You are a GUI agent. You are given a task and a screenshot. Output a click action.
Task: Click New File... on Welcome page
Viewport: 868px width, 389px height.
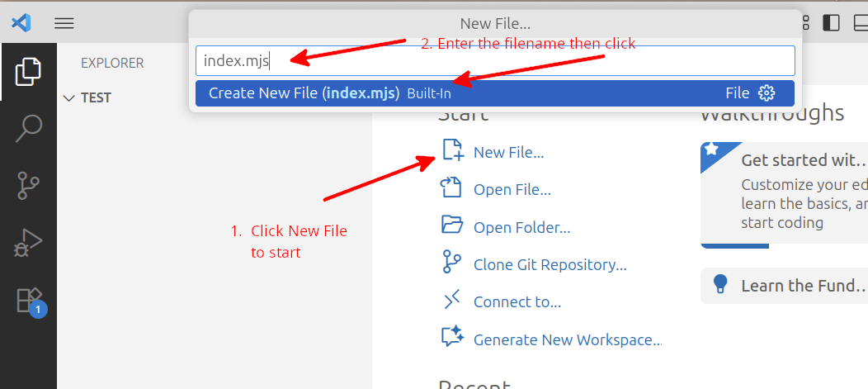[508, 152]
